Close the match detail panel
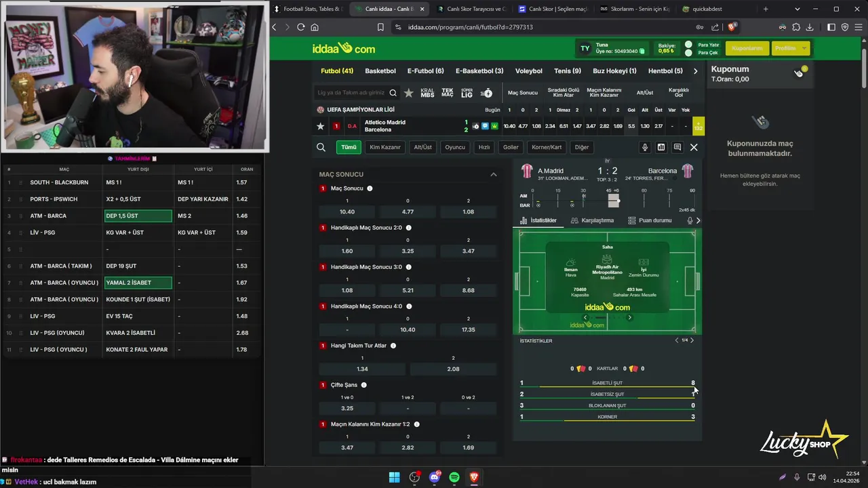Image resolution: width=868 pixels, height=488 pixels. point(694,147)
